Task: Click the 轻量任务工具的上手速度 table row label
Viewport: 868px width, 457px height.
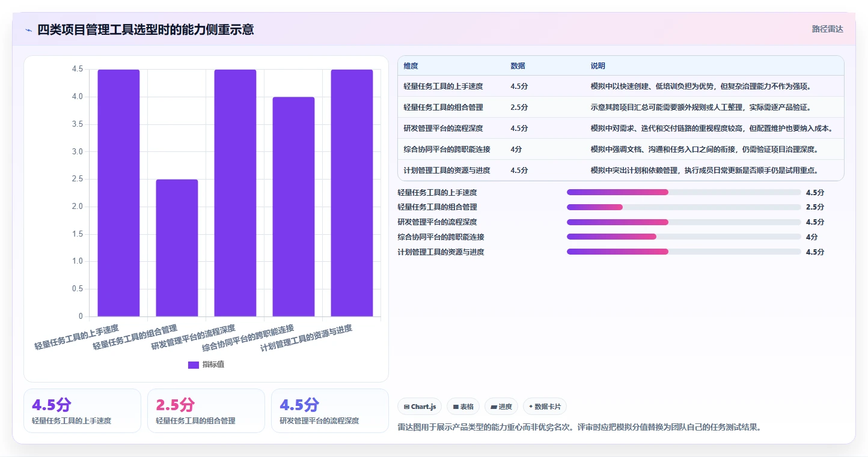Action: point(444,86)
